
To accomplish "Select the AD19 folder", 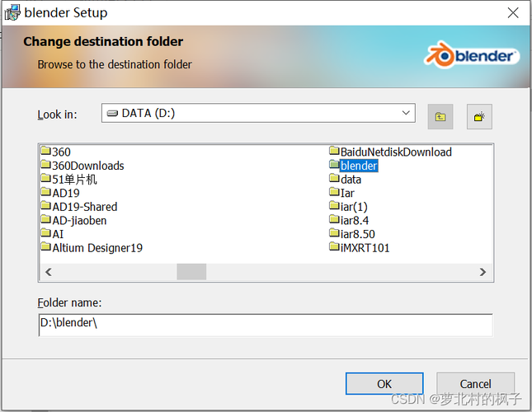I will coord(60,193).
